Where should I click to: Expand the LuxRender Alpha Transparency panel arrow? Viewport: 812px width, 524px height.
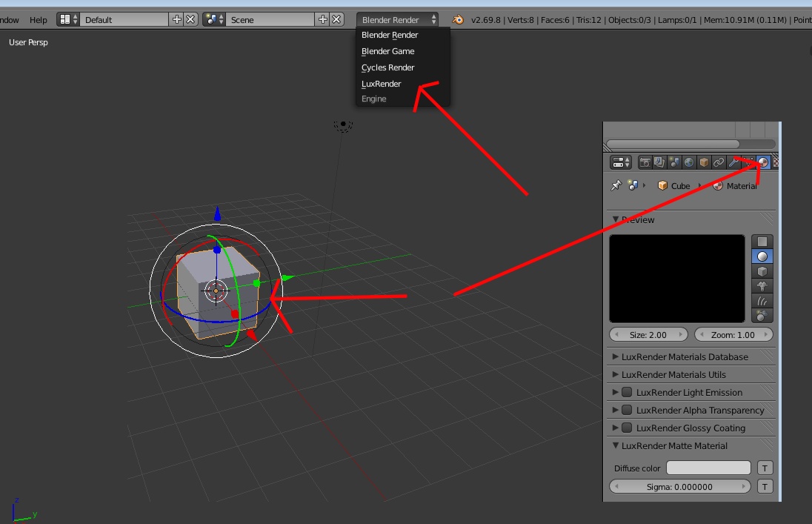(x=615, y=410)
